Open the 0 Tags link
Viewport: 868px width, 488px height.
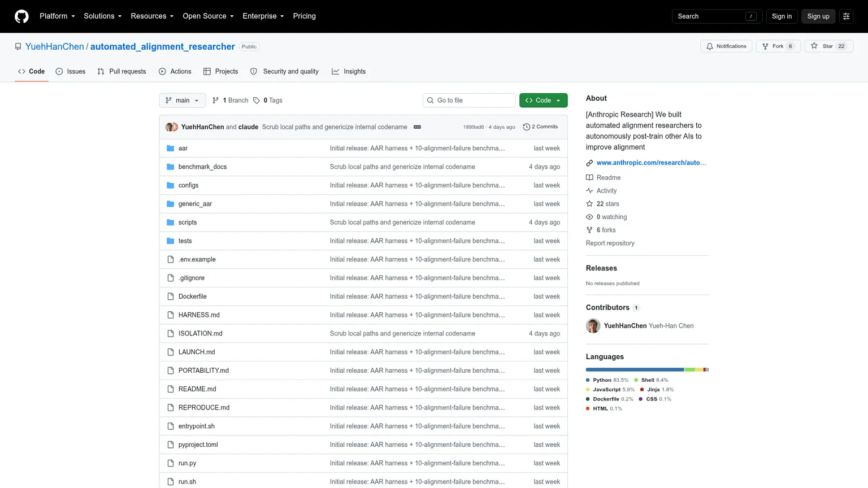coord(268,101)
